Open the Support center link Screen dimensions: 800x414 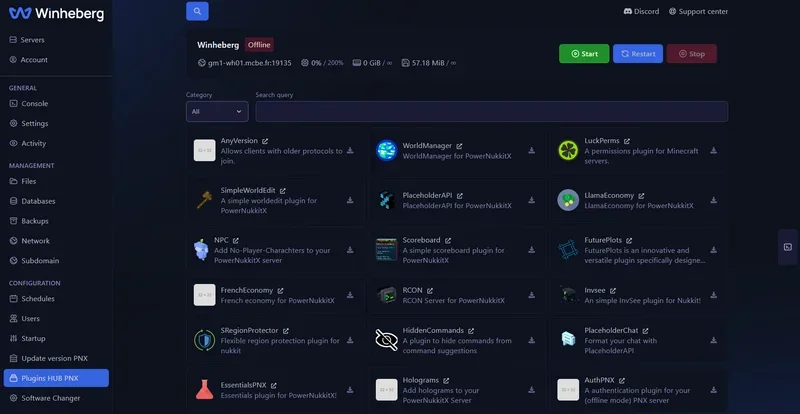698,11
